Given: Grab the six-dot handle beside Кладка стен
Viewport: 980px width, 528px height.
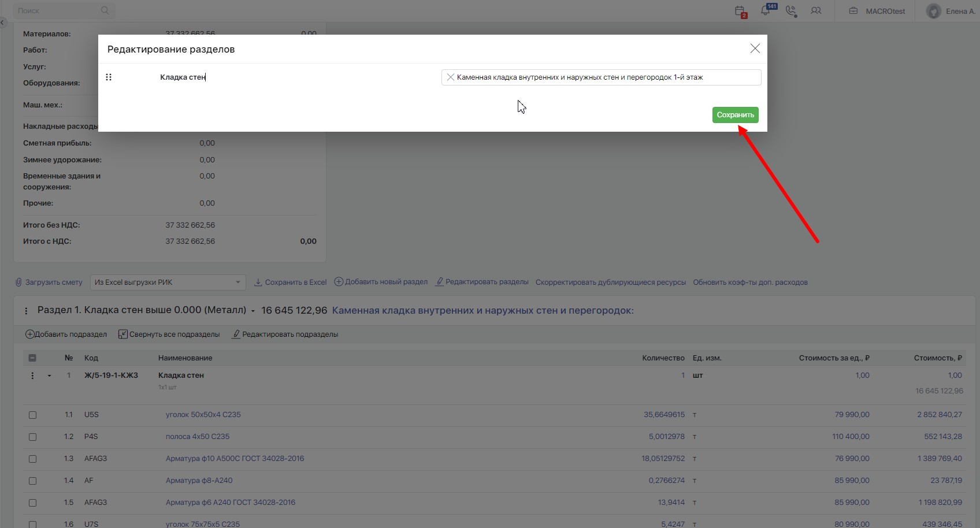Looking at the screenshot, I should 109,77.
